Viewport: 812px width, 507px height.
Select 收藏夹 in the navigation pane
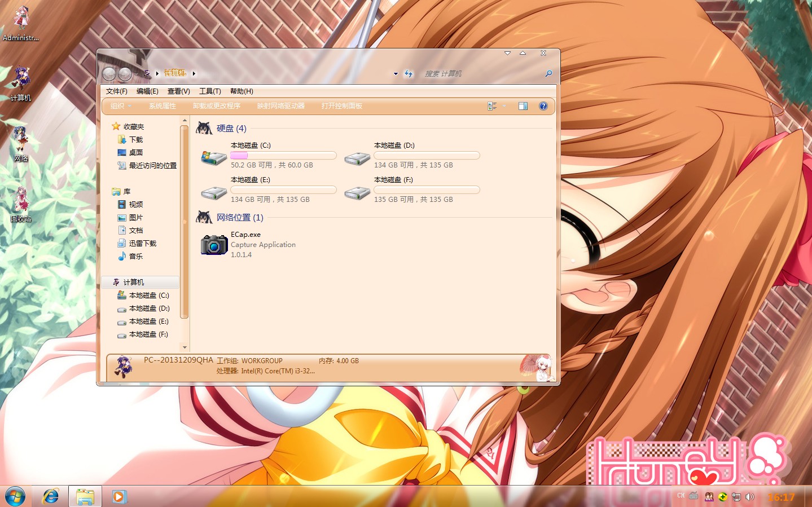point(134,127)
